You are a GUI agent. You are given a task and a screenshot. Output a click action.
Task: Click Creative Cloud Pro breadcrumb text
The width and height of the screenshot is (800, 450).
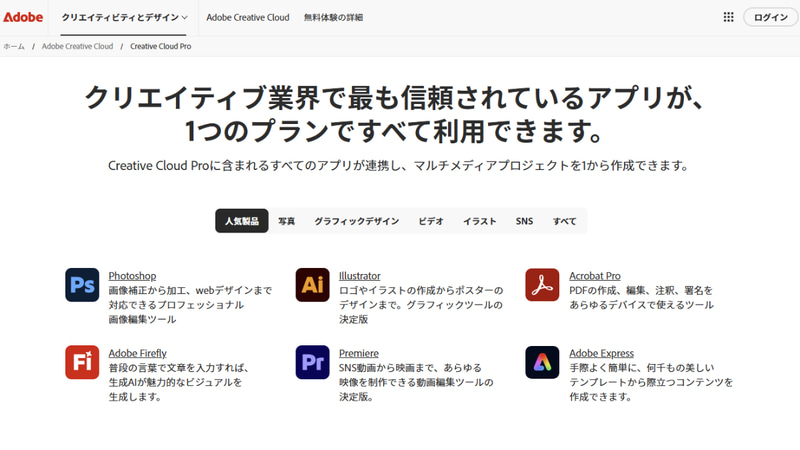[x=161, y=46]
